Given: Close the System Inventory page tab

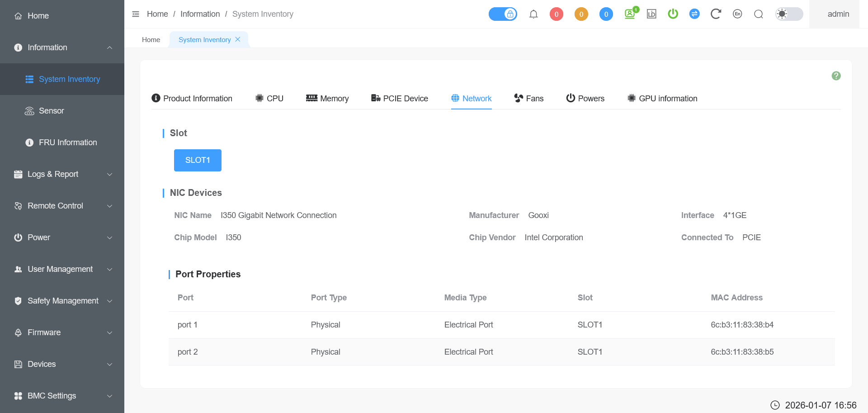Looking at the screenshot, I should (x=238, y=39).
